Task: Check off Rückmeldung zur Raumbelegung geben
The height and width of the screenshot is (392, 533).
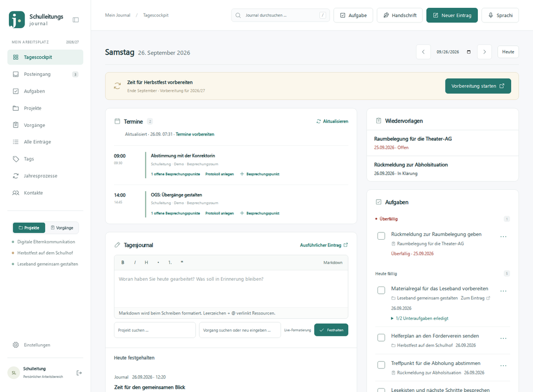Action: (x=382, y=236)
